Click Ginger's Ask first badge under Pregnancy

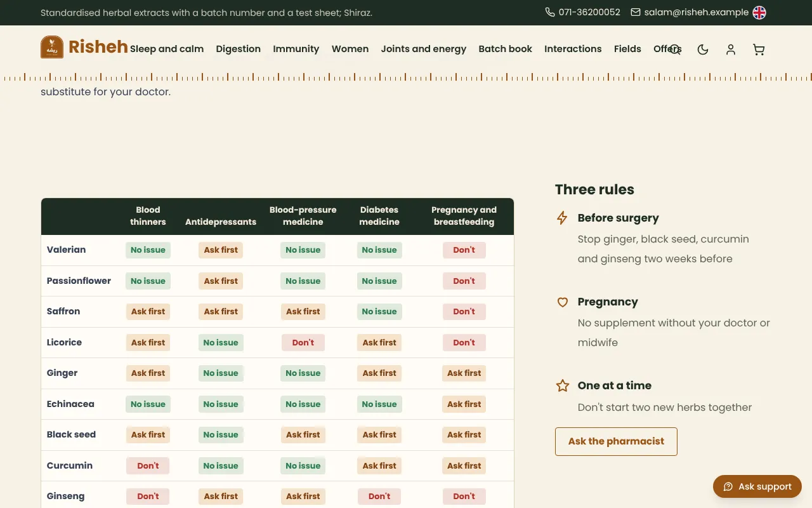click(x=464, y=373)
